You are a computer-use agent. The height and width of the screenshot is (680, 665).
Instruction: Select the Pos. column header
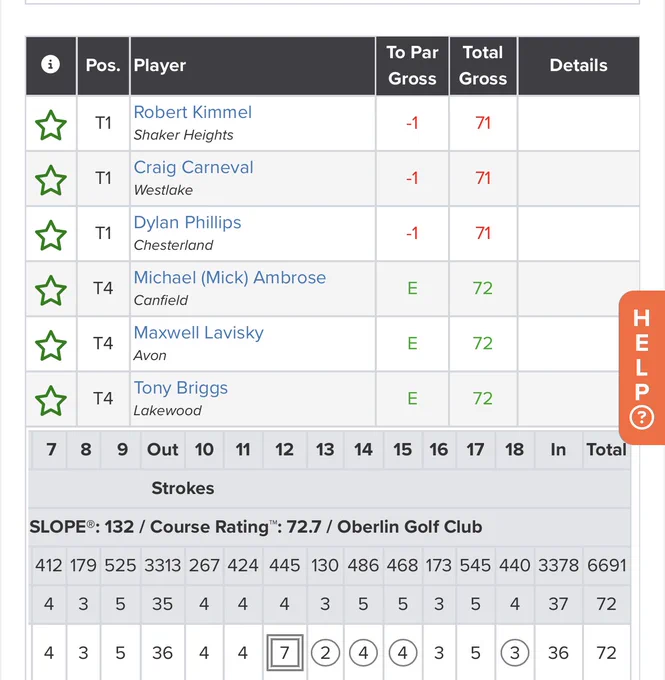(x=103, y=65)
